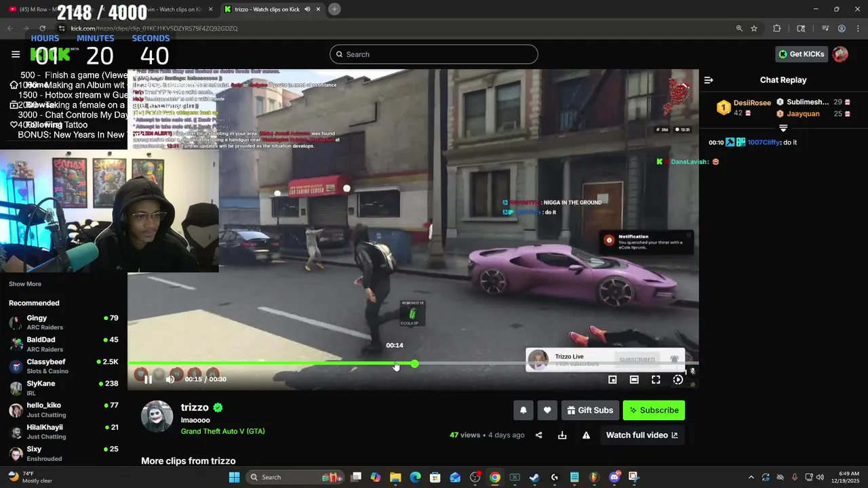Screen dimensions: 868x488
Task: Focus the Kick search field
Action: (x=434, y=54)
